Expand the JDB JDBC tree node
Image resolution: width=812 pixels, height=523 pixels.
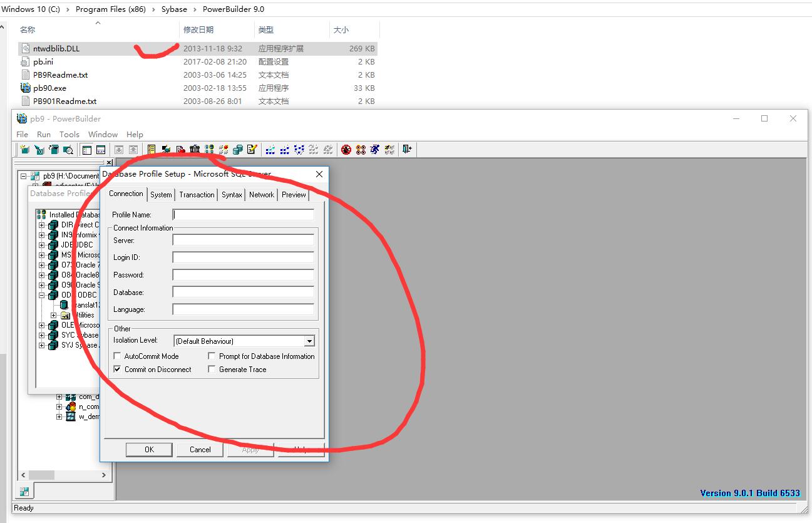point(42,245)
